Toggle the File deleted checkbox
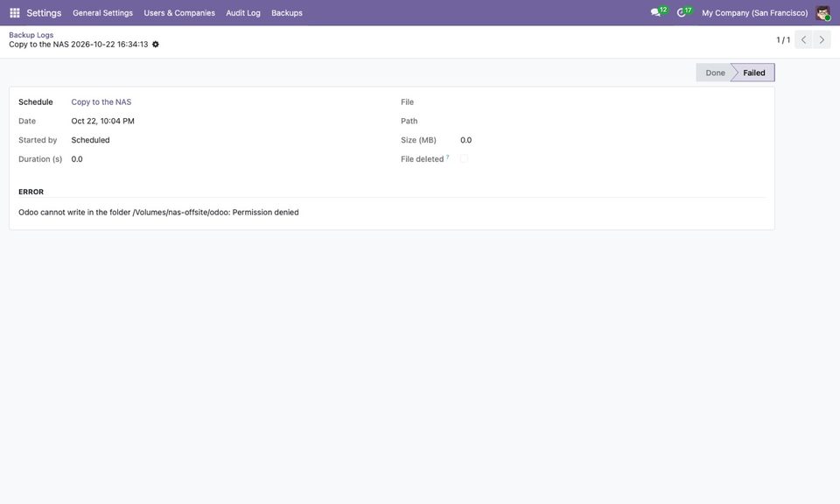 tap(464, 158)
